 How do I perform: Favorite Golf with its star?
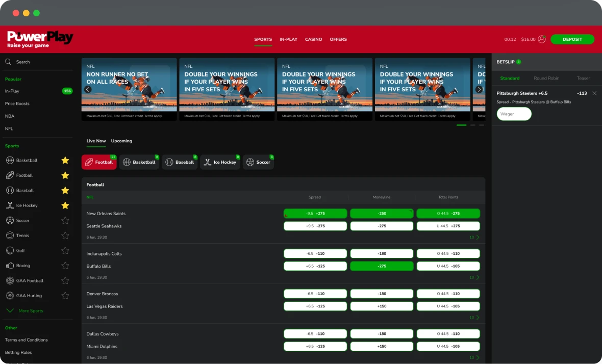(x=65, y=250)
